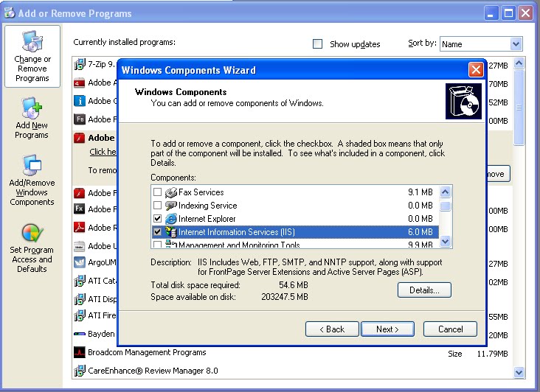Maximize the Add or Remove Programs window
The image size is (540, 392).
[509, 13]
